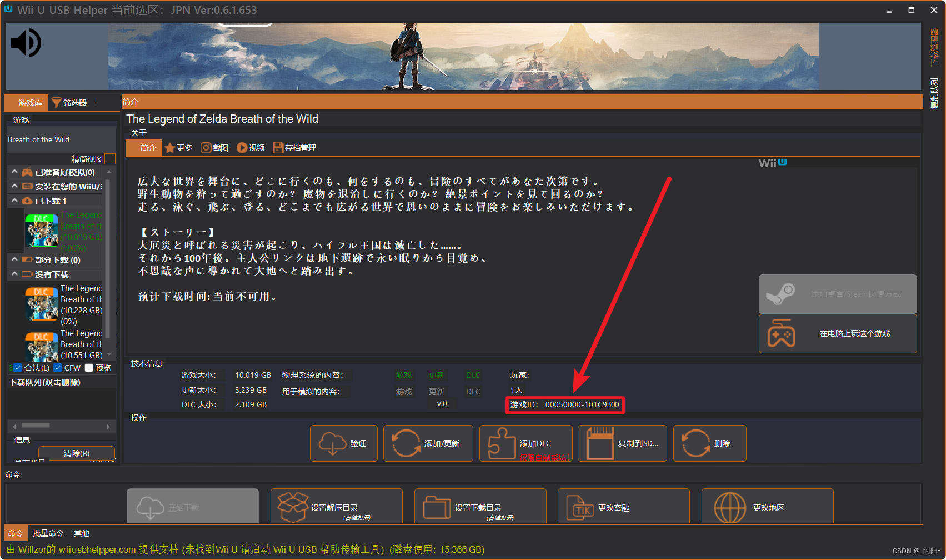946x560 pixels.
Task: Collapse the 没有下载 group
Action: click(x=14, y=274)
